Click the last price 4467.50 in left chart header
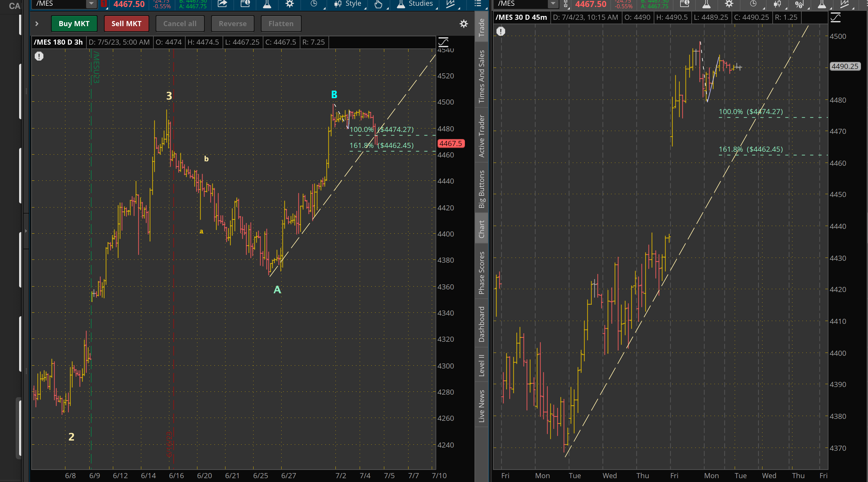This screenshot has width=868, height=482. tap(129, 4)
